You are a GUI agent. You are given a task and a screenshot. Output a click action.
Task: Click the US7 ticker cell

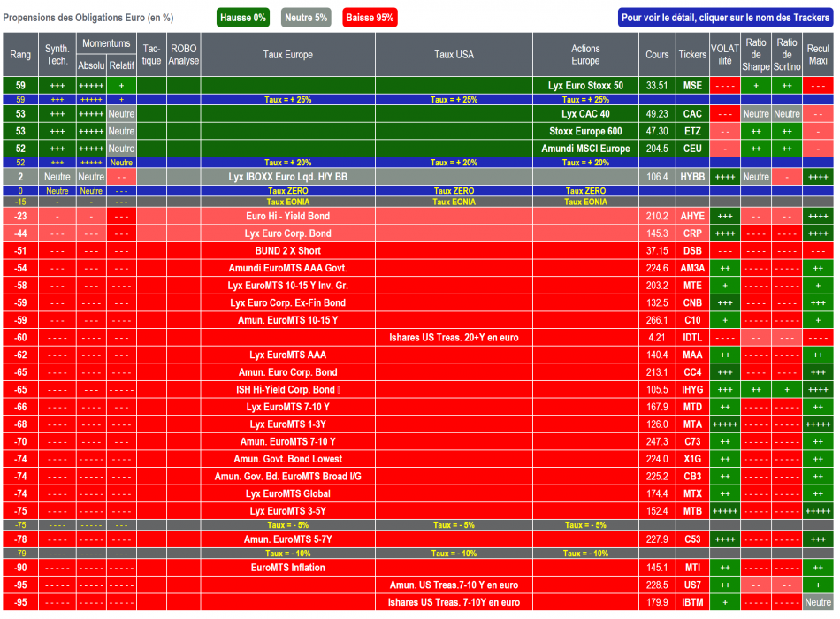click(x=692, y=585)
